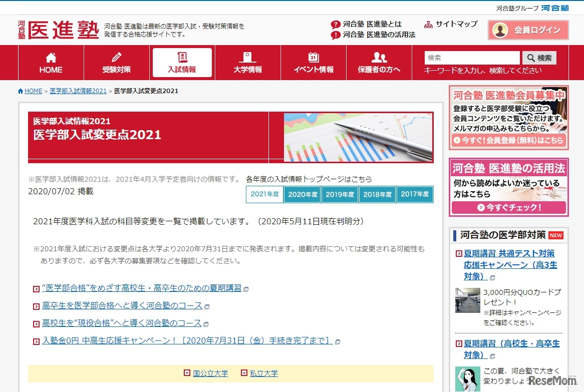Image resolution: width=584 pixels, height=392 pixels.
Task: Open sidebar 夏期講習 共通テスト対策 応援キャンペーン link
Action: (510, 265)
